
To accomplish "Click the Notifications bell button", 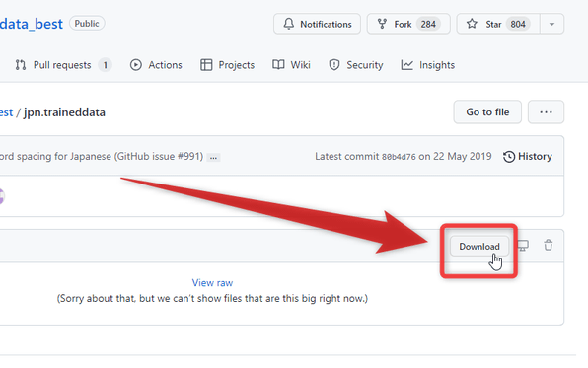I will (x=317, y=24).
